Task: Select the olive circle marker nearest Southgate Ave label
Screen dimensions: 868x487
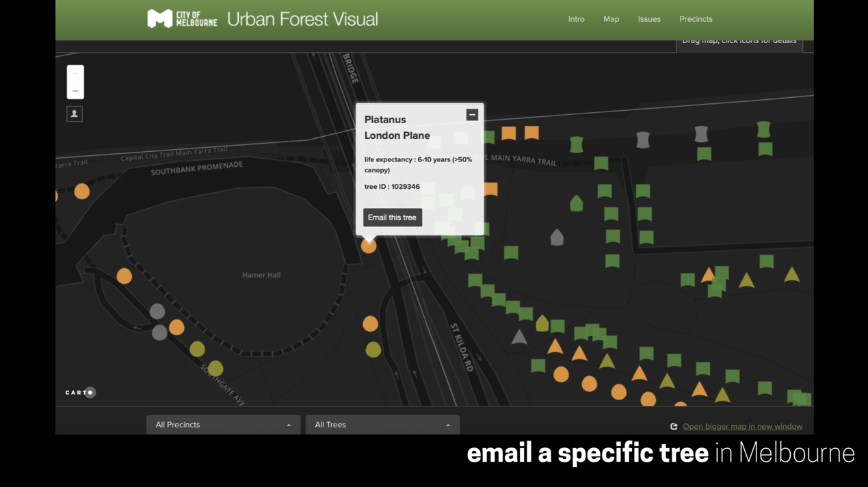Action: (215, 369)
